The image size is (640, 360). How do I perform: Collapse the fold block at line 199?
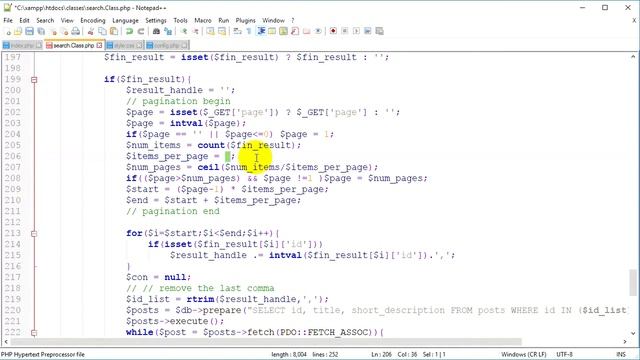pyautogui.click(x=34, y=80)
